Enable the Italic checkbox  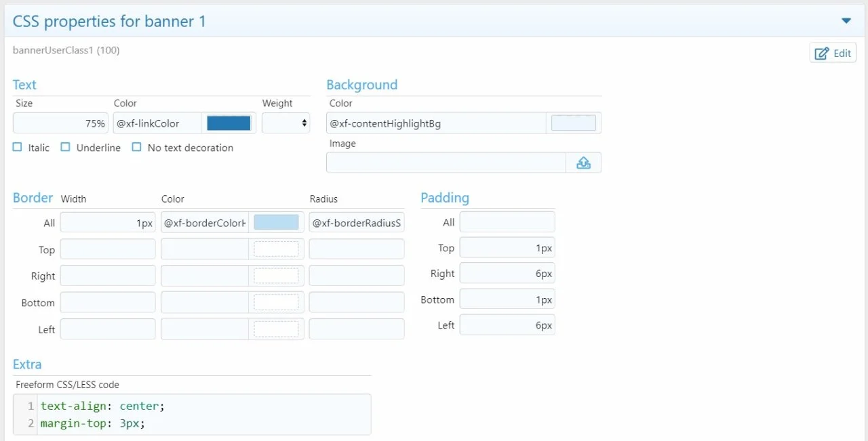pos(18,147)
